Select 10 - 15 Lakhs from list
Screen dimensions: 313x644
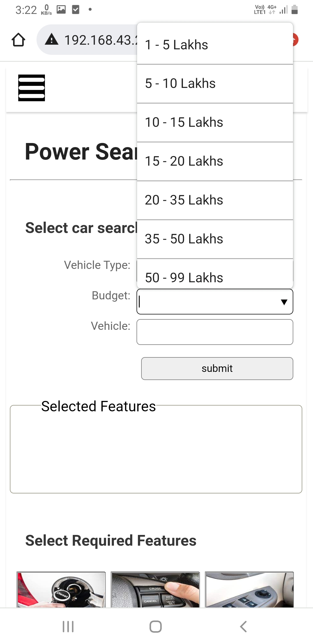[215, 122]
